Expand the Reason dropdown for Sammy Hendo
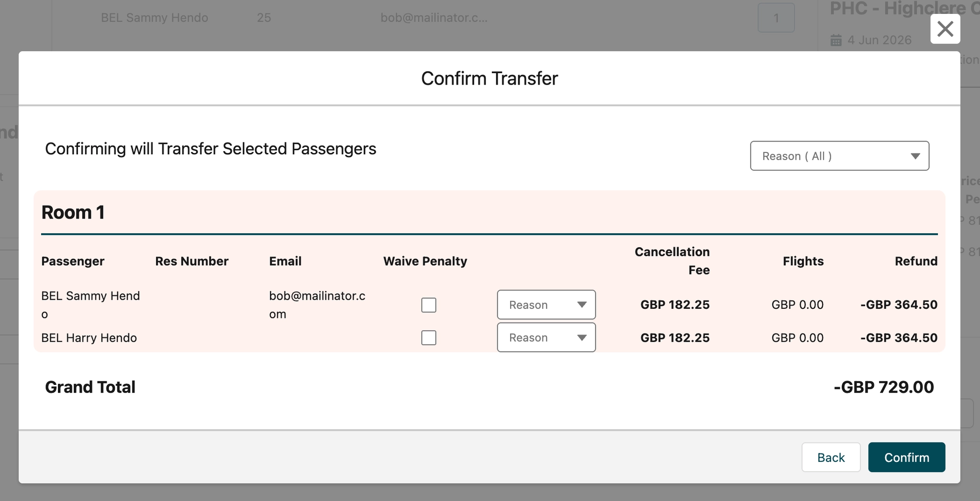This screenshot has width=980, height=501. 546,305
